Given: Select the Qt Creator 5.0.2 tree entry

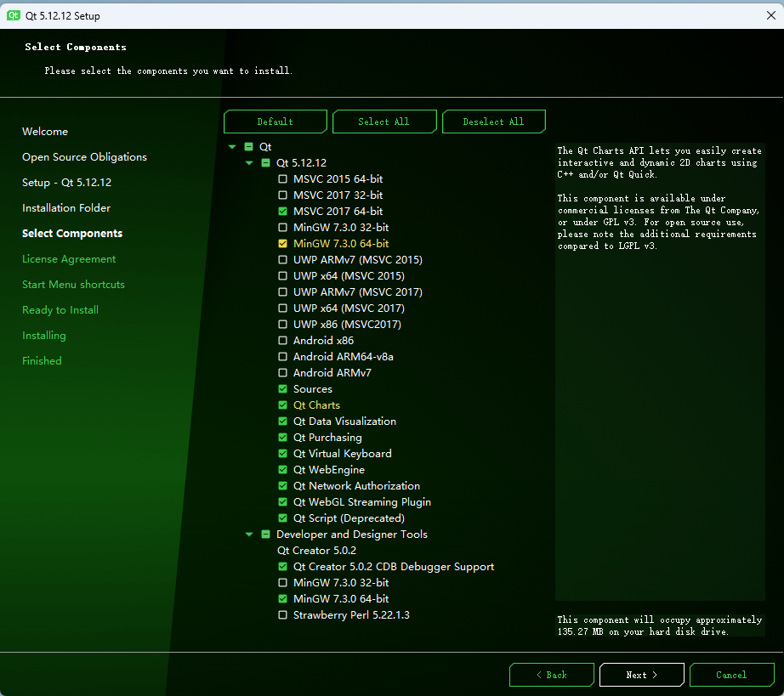Looking at the screenshot, I should coord(316,551).
